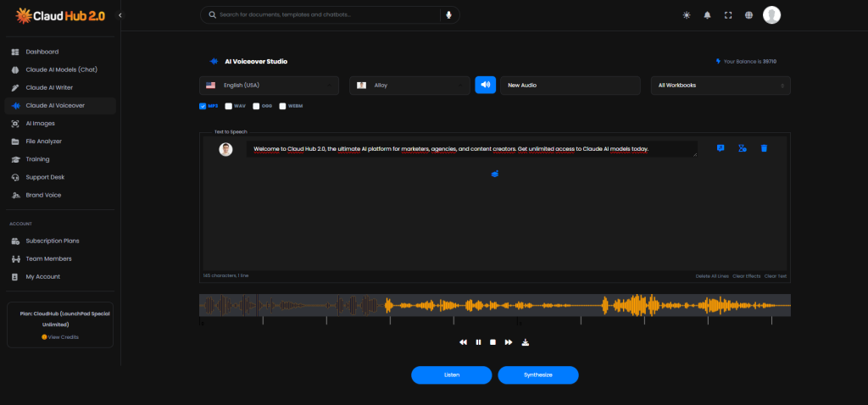Click the My Account icon
This screenshot has width=868, height=405.
15,277
